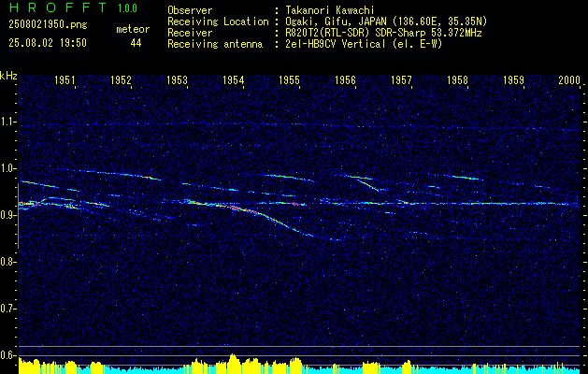This screenshot has width=588, height=374.
Task: Select the file name 2508021950.png
Action: 48,25
